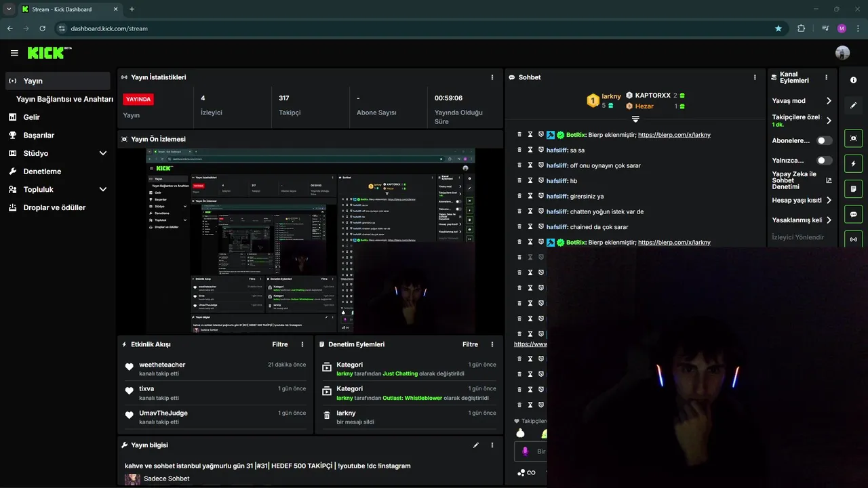Click the weetheteacher follow event
868x488 pixels.
pyautogui.click(x=216, y=369)
